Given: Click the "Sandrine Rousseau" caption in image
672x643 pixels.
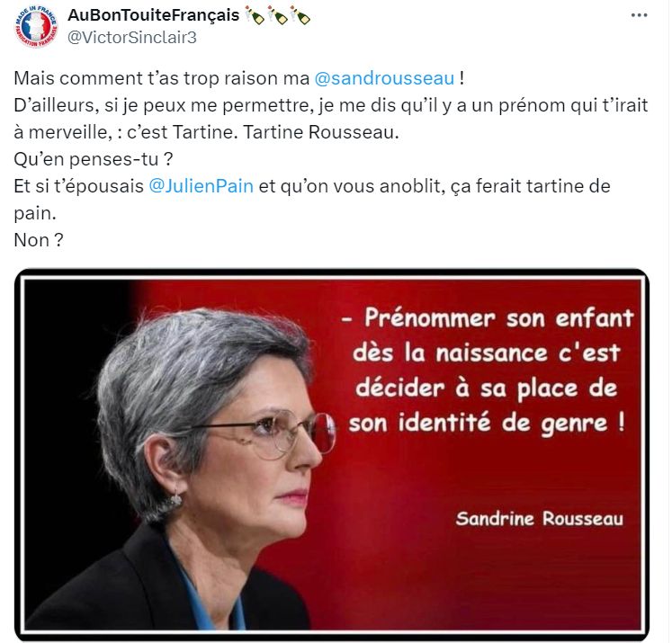Looking at the screenshot, I should [540, 519].
